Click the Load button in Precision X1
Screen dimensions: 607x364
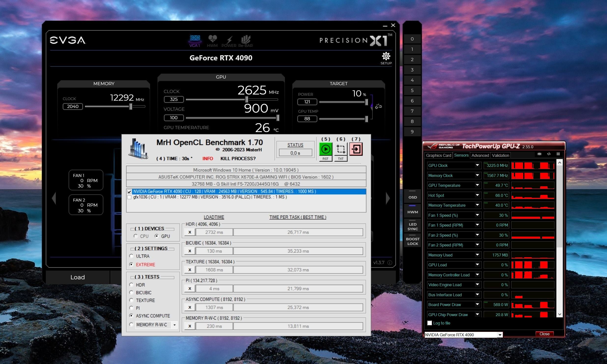click(78, 277)
